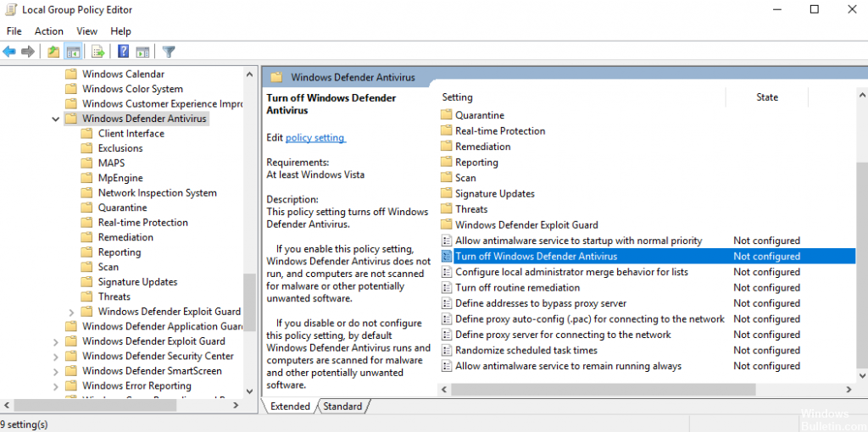Select the Turn off routine remediation setting
The height and width of the screenshot is (432, 868).
tap(517, 288)
